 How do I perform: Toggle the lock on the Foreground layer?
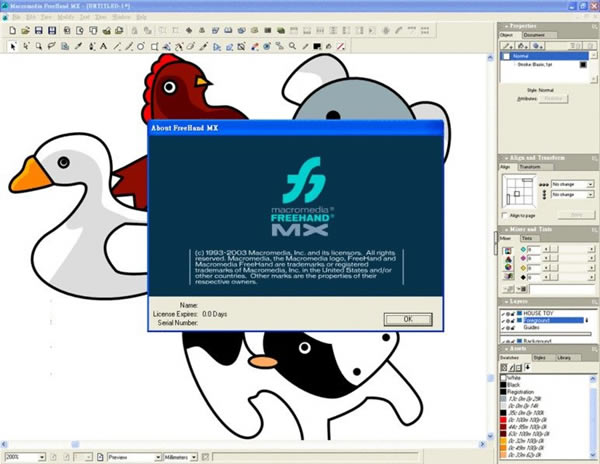pos(513,321)
